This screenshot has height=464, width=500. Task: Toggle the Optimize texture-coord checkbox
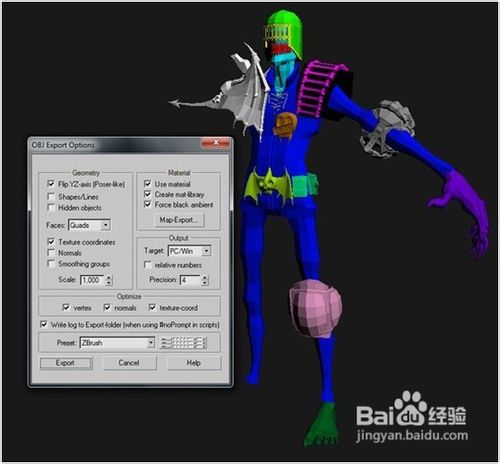[x=152, y=307]
